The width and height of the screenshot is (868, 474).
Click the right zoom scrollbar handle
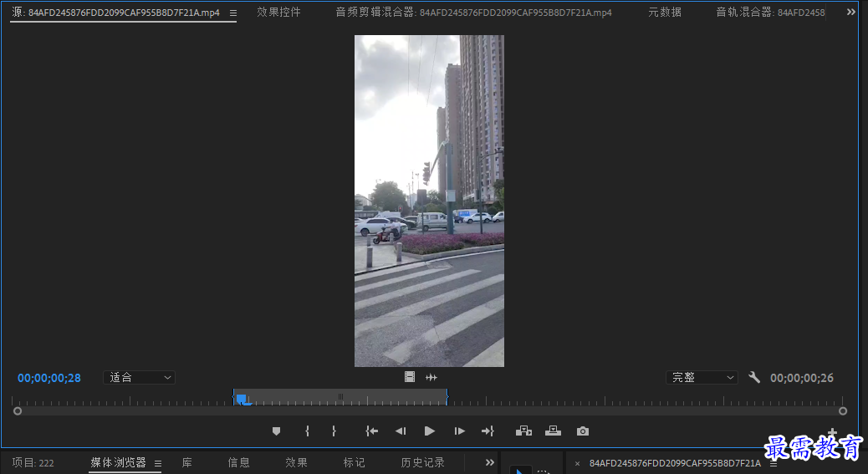point(843,411)
